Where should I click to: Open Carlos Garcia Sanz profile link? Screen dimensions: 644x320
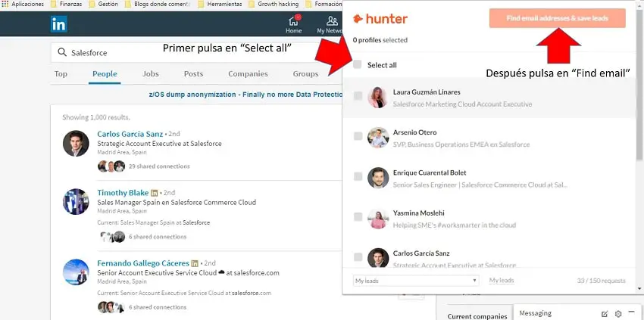(x=130, y=134)
